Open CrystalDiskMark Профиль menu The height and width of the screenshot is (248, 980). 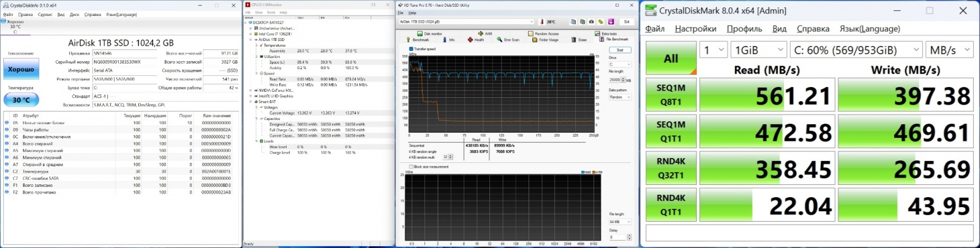744,29
